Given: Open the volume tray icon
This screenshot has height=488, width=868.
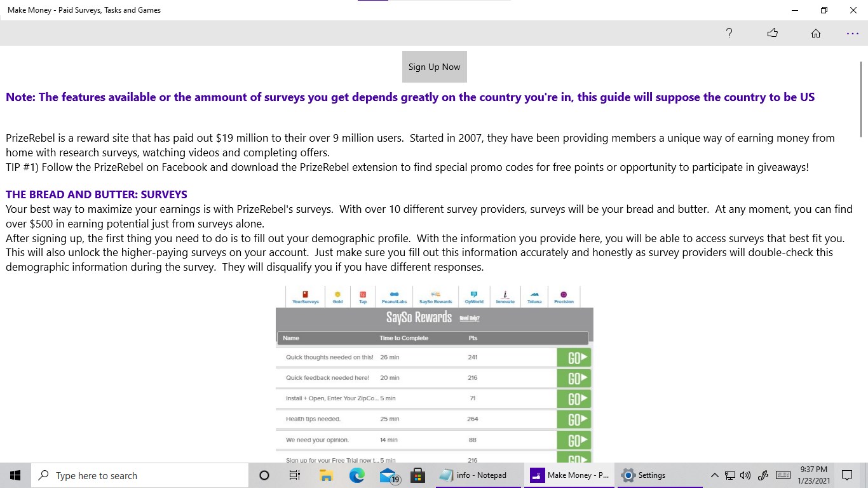Looking at the screenshot, I should click(x=745, y=475).
